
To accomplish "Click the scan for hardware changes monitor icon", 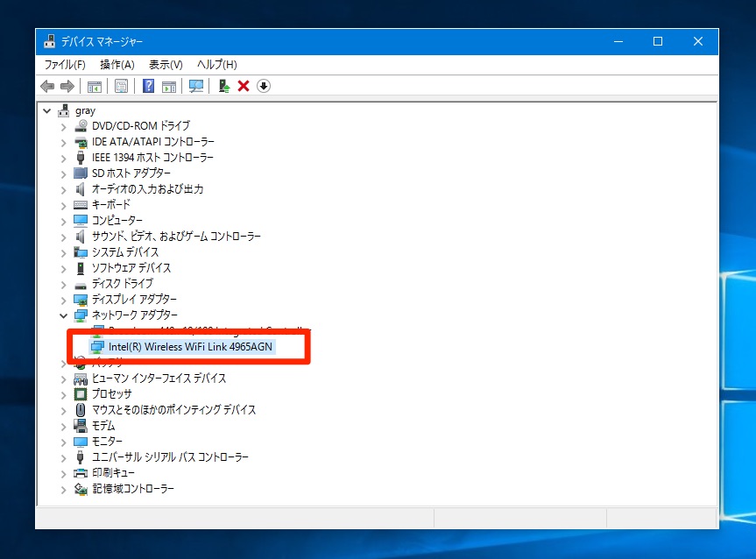I will 196,86.
